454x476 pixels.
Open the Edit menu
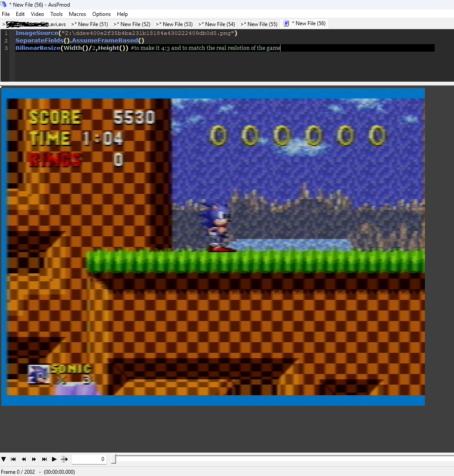(20, 14)
